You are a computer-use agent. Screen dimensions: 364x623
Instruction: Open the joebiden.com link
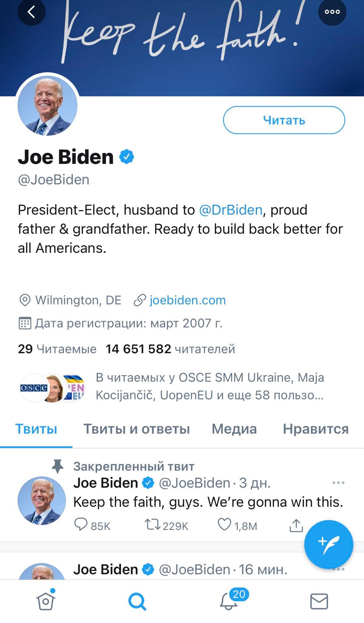(x=187, y=300)
